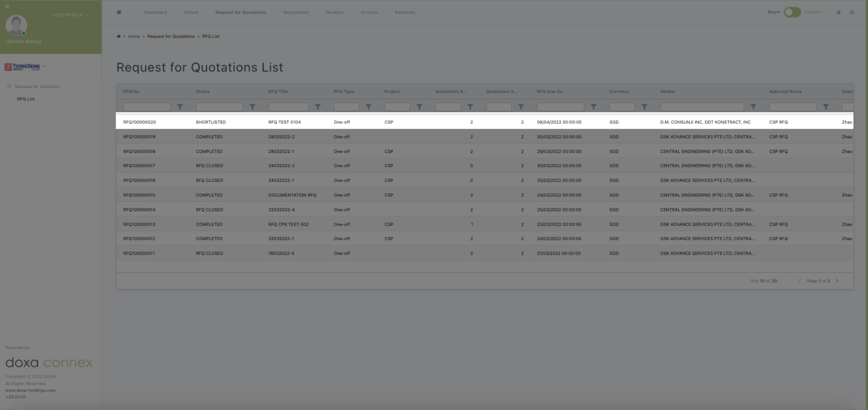Image resolution: width=868 pixels, height=410 pixels.
Task: Collapse the Request for Quotation sidebar section
Action: (x=91, y=87)
